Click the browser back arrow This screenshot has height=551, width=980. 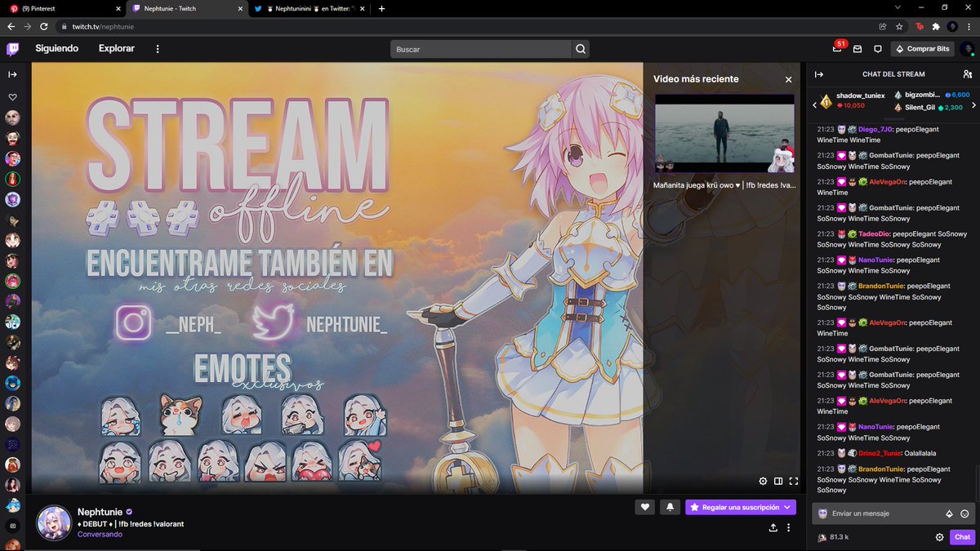(x=11, y=26)
